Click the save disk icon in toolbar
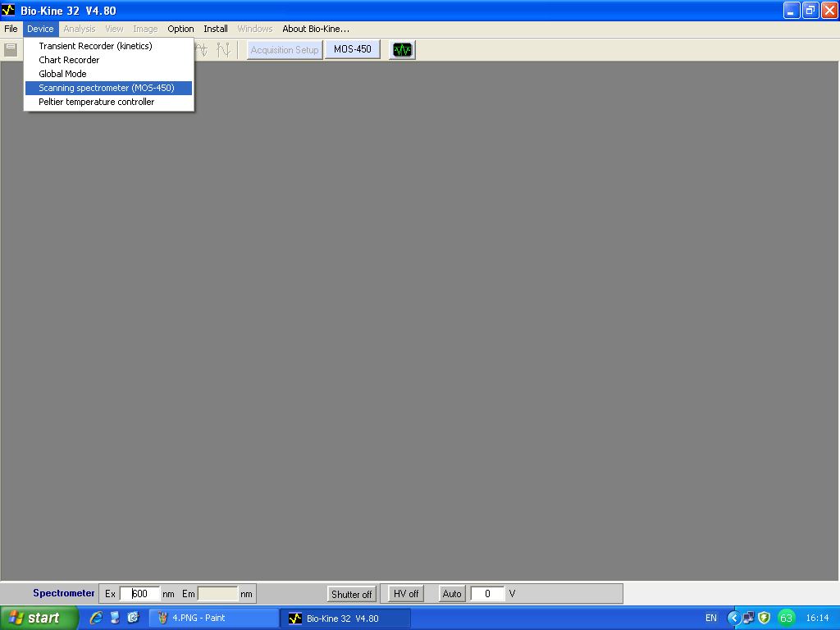Screen dimensions: 840x630 11,50
